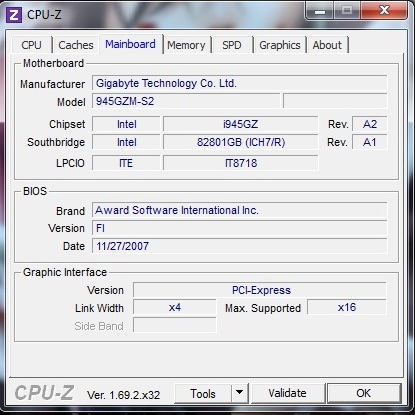Open the About tab

[327, 45]
